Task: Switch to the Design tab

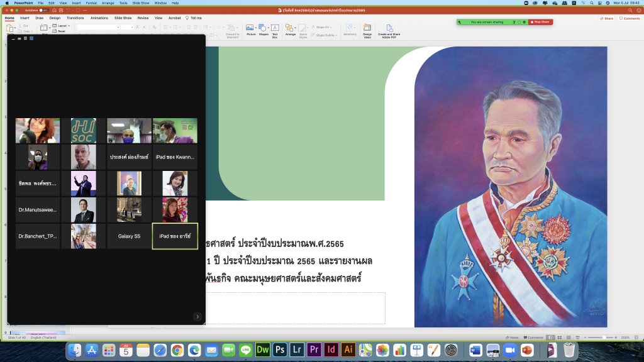Action: 55,18
